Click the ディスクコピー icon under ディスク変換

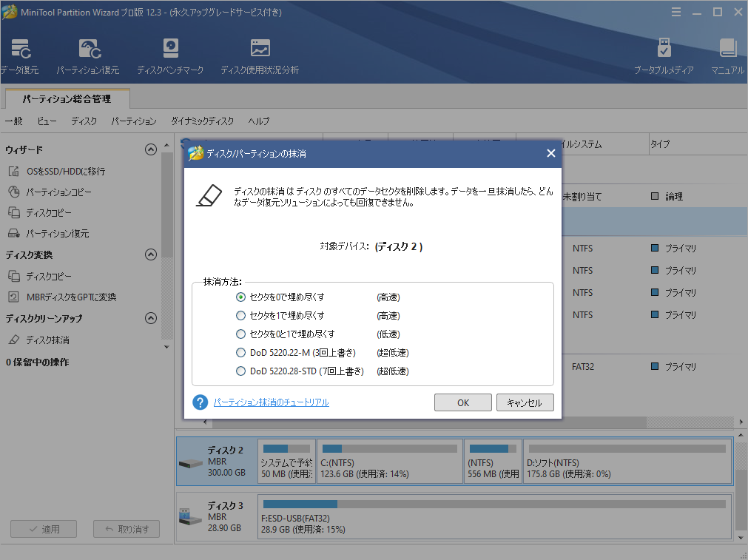coord(14,276)
